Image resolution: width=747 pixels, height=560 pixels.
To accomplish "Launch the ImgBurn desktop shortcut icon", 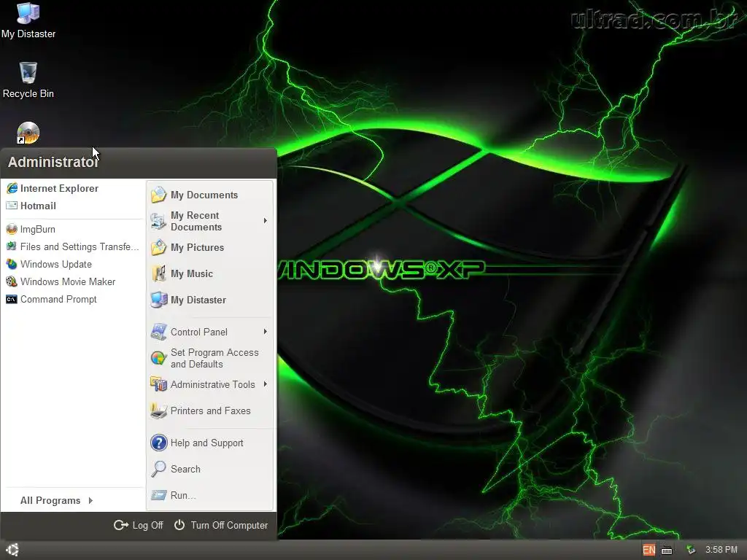I will [x=28, y=133].
